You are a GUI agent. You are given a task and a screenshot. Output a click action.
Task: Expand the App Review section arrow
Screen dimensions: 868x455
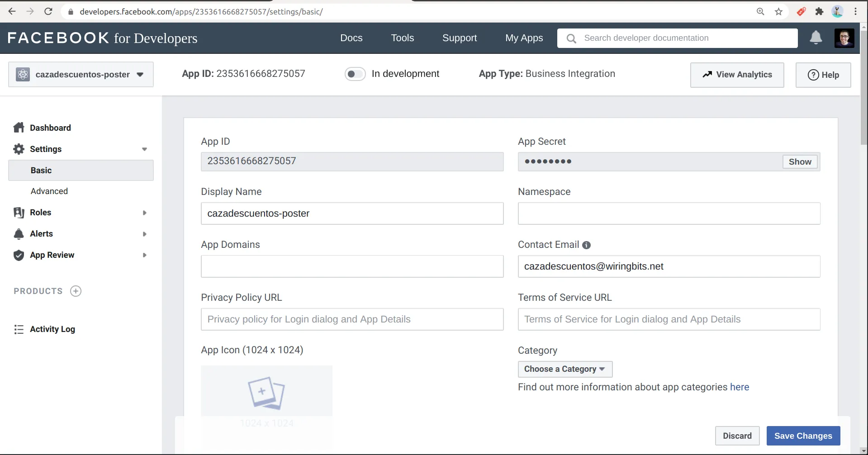(x=144, y=255)
